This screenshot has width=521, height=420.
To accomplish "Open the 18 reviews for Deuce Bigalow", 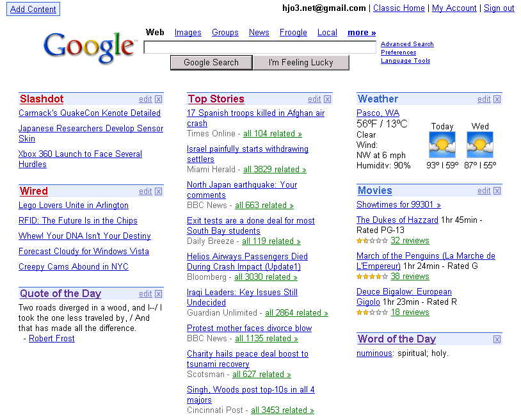I will coord(410,312).
